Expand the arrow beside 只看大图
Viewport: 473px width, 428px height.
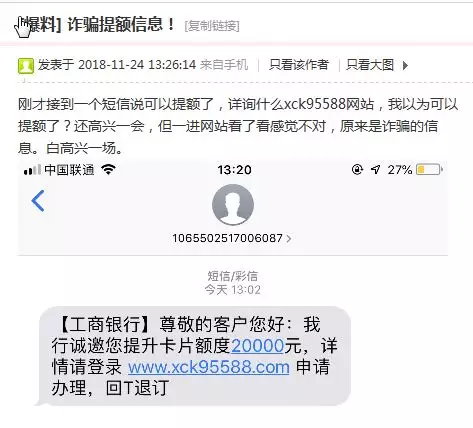[405, 65]
